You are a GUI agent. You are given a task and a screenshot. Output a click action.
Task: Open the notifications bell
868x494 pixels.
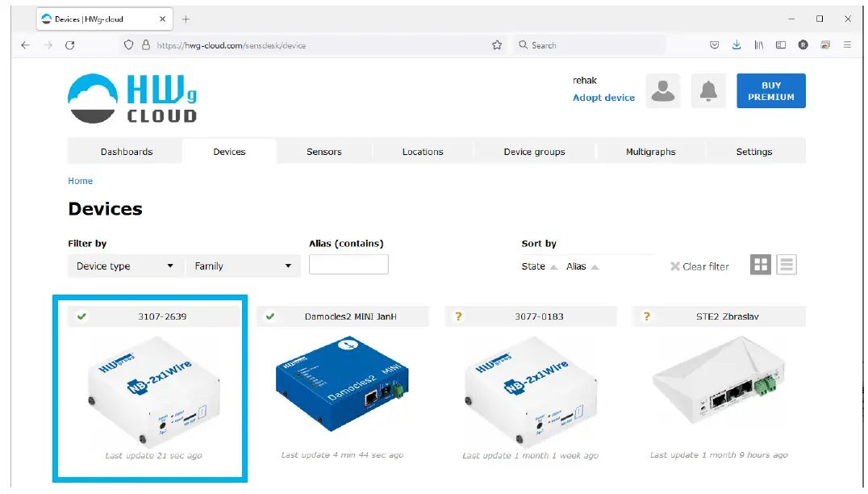708,91
